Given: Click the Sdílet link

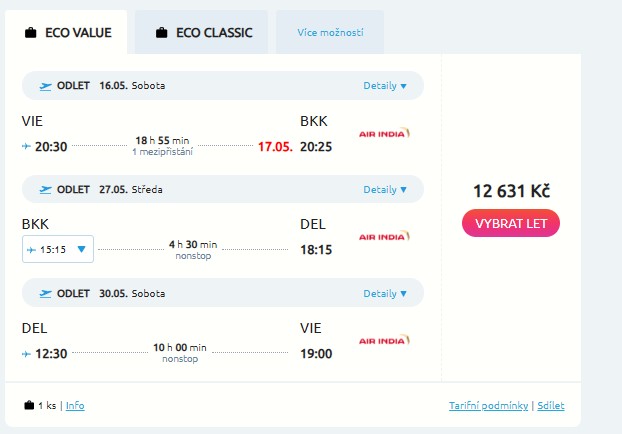Looking at the screenshot, I should click(550, 405).
